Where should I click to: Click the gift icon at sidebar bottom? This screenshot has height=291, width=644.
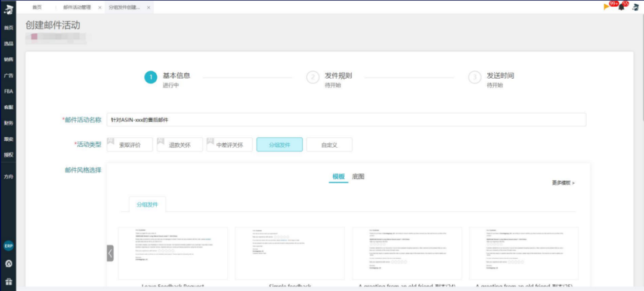[x=8, y=281]
